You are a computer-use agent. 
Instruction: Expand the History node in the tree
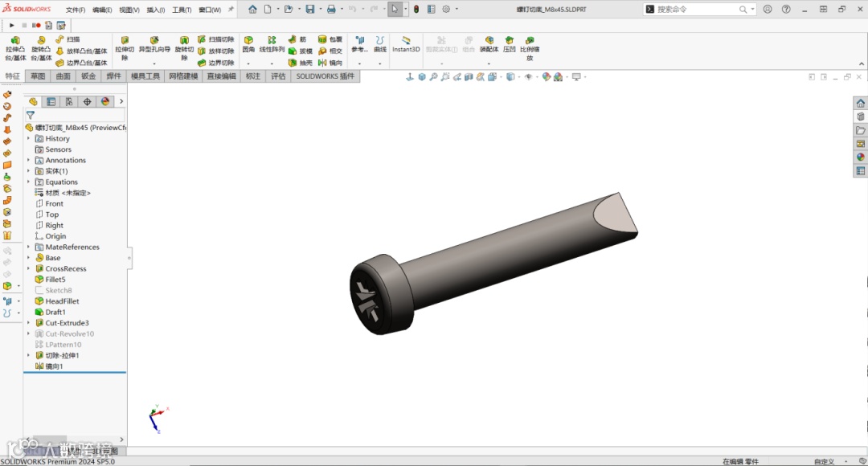click(28, 138)
